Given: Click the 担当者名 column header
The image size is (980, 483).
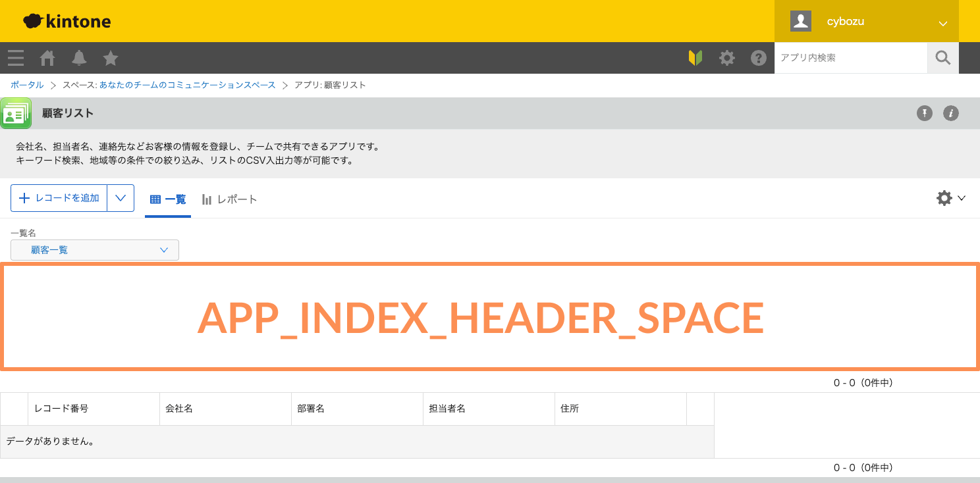Looking at the screenshot, I should click(489, 409).
